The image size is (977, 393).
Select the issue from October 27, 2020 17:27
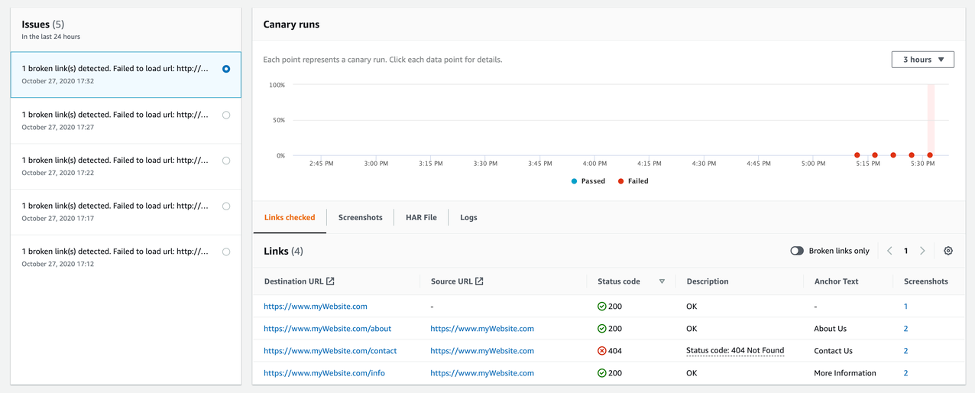126,120
